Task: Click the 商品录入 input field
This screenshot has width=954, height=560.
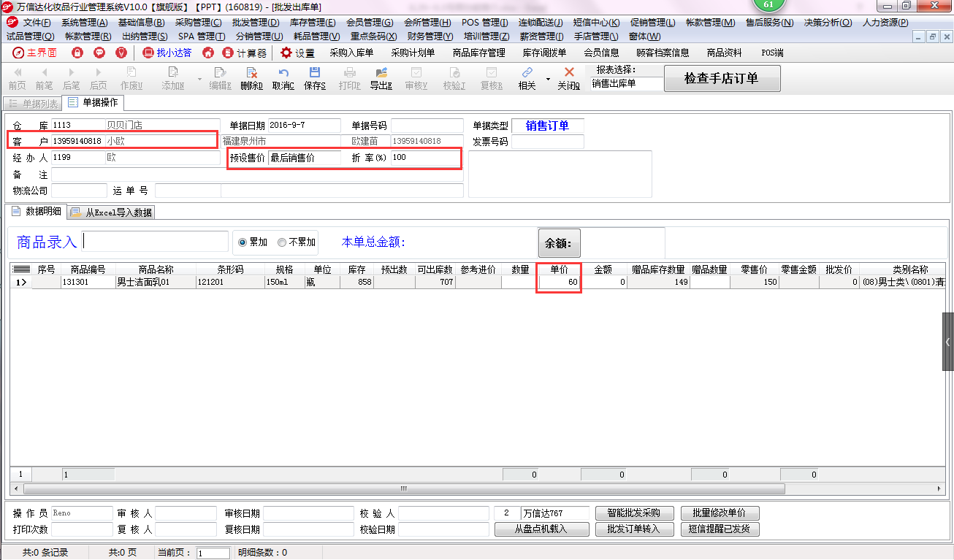Action: click(x=155, y=242)
